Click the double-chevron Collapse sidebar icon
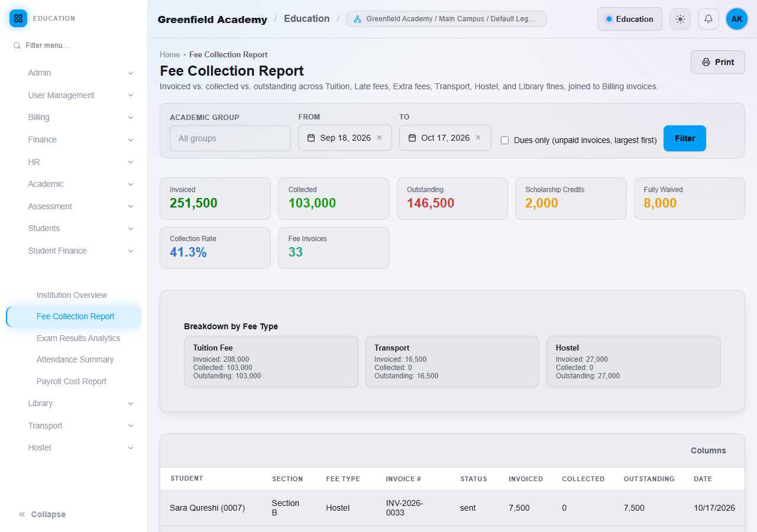This screenshot has width=757, height=532. tap(22, 514)
